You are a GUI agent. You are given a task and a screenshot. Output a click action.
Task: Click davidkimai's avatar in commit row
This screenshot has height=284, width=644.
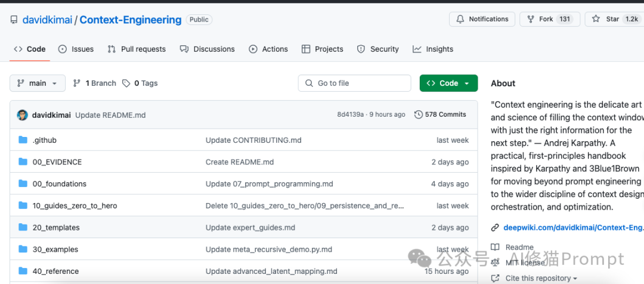pyautogui.click(x=22, y=115)
